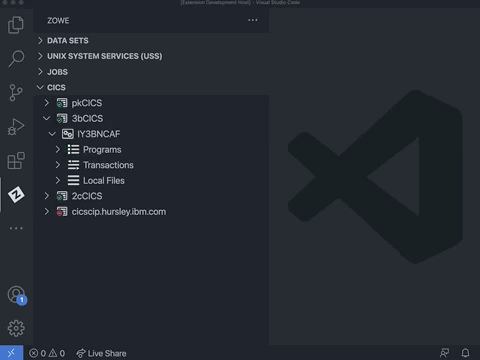
Task: Open ZOWE panel more actions menu
Action: click(253, 20)
